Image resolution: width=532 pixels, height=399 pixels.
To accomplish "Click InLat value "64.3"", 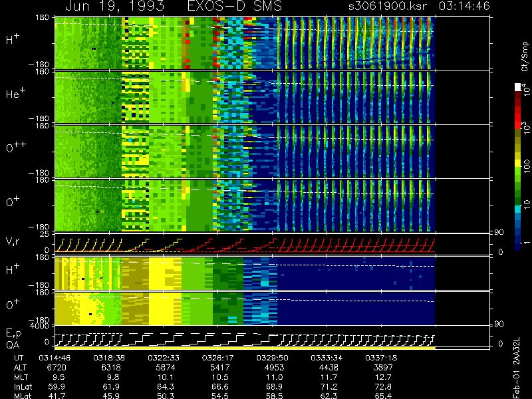I will 166,386.
